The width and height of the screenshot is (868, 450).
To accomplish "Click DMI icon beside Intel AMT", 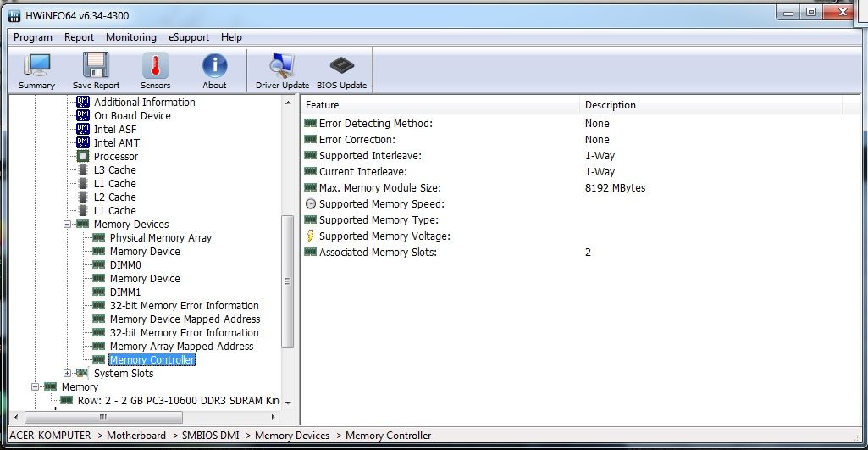I will coord(82,143).
